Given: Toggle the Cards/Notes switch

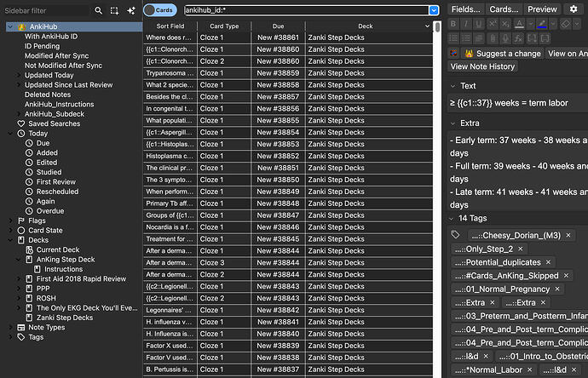Looking at the screenshot, I should point(160,10).
